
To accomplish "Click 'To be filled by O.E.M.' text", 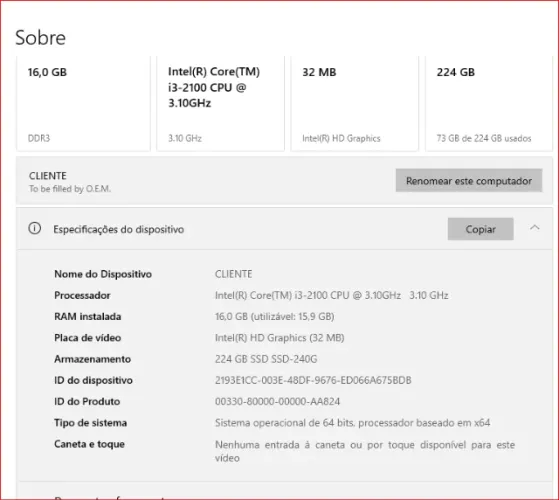I will [70, 189].
